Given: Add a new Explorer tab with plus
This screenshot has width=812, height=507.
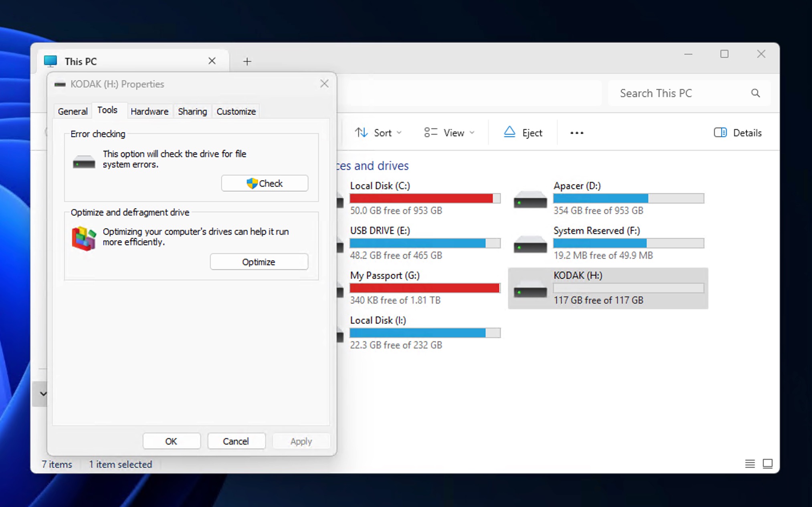Looking at the screenshot, I should click(x=247, y=61).
